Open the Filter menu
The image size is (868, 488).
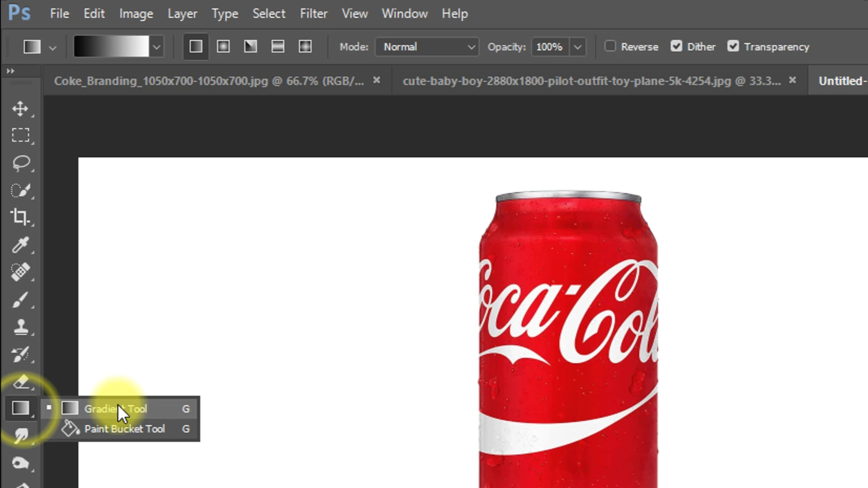click(x=313, y=14)
